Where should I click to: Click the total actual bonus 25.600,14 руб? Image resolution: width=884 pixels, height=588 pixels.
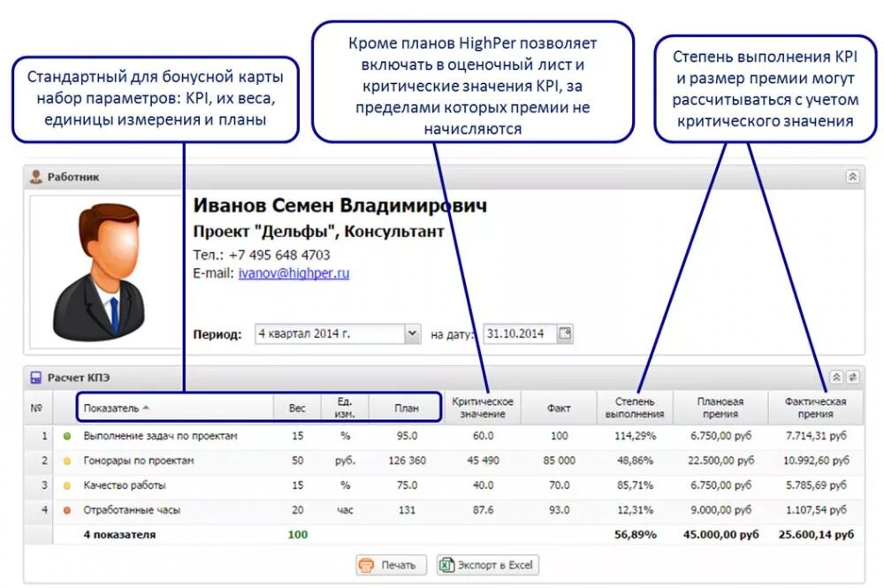(816, 534)
